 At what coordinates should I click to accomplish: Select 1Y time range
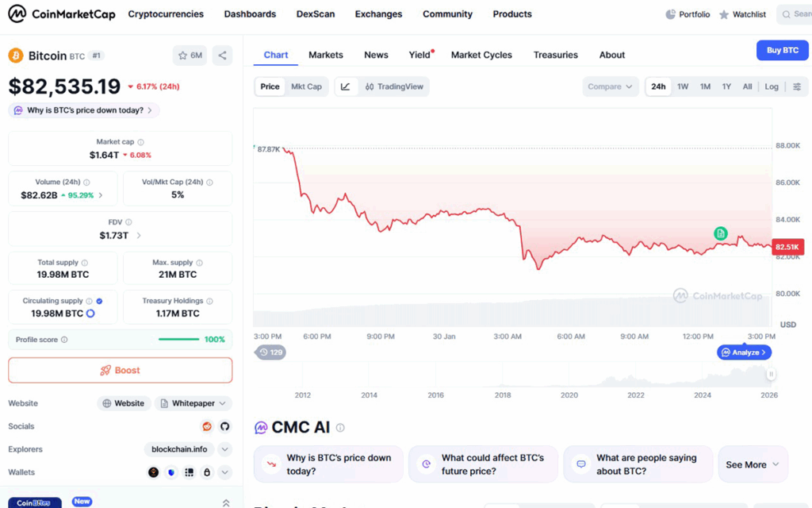(x=726, y=87)
